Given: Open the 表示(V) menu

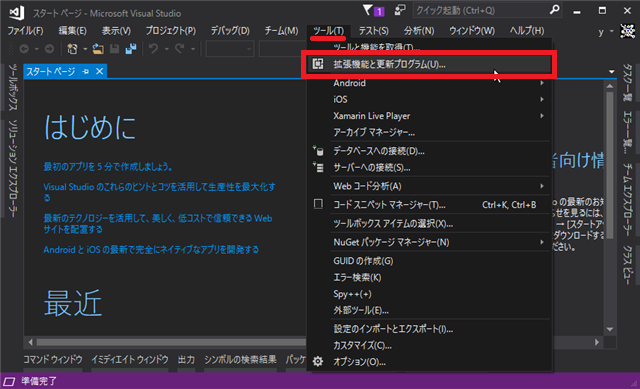Looking at the screenshot, I should click(116, 31).
